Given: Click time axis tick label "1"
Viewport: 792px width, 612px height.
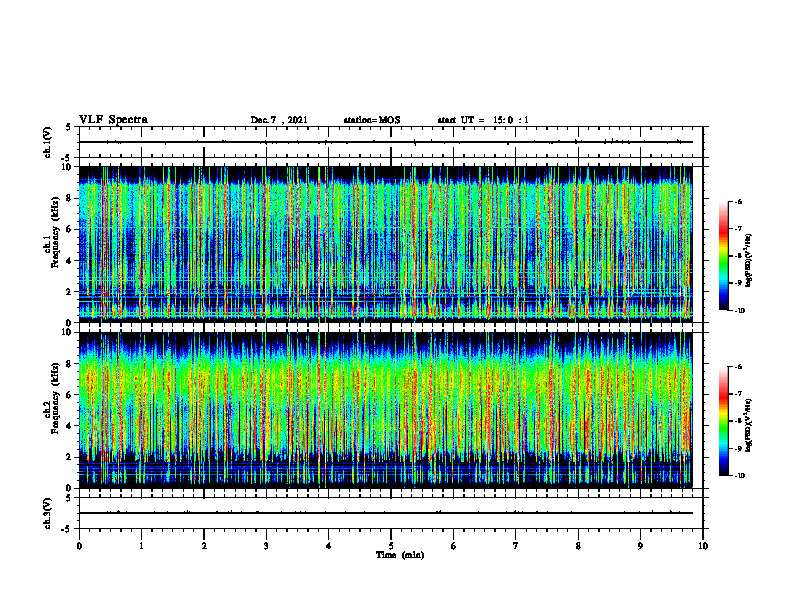Looking at the screenshot, I should point(141,546).
